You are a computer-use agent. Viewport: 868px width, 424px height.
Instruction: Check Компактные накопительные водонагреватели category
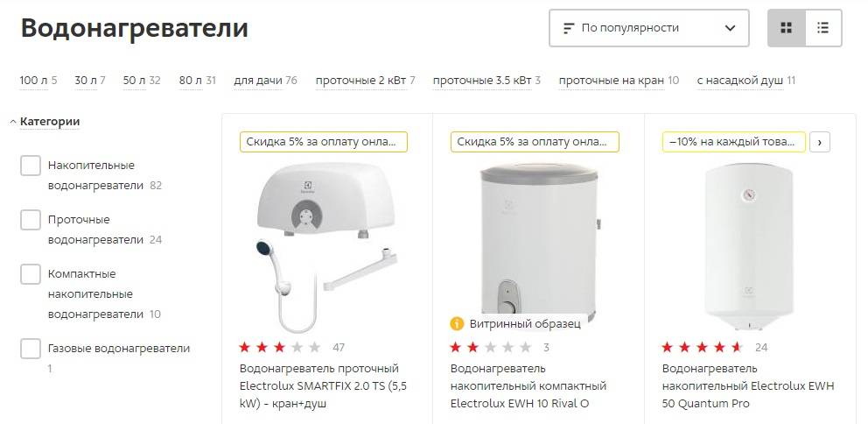click(x=31, y=274)
